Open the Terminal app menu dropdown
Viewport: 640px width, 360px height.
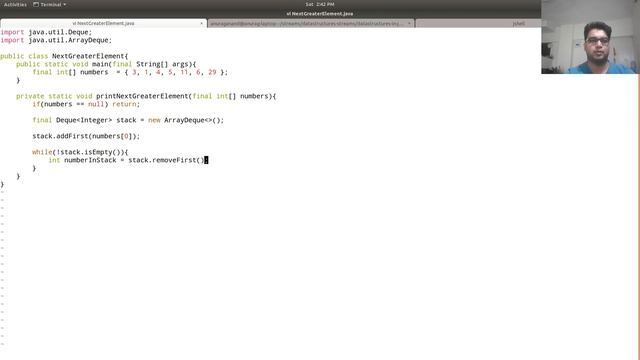(49, 4)
